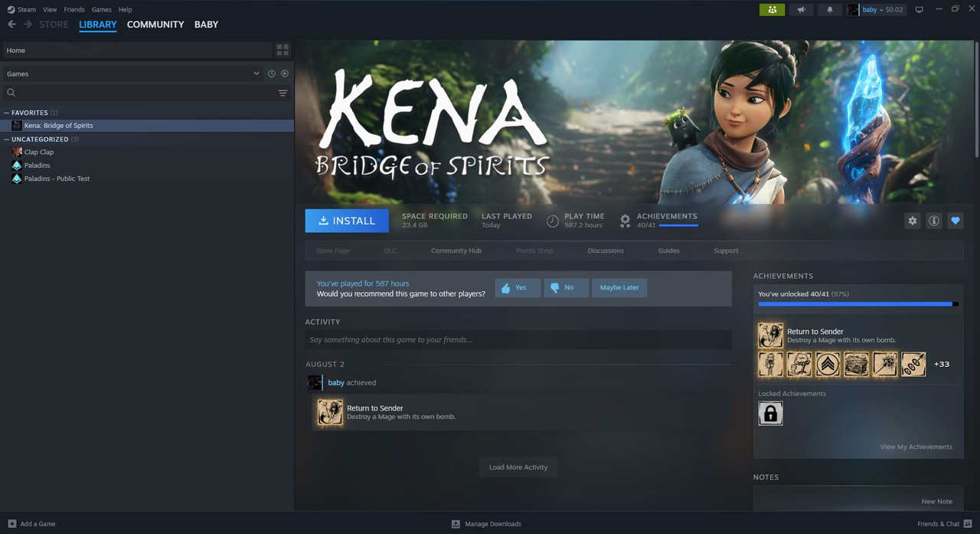Go back with the left arrow
Screen dimensions: 980x534
coord(11,25)
